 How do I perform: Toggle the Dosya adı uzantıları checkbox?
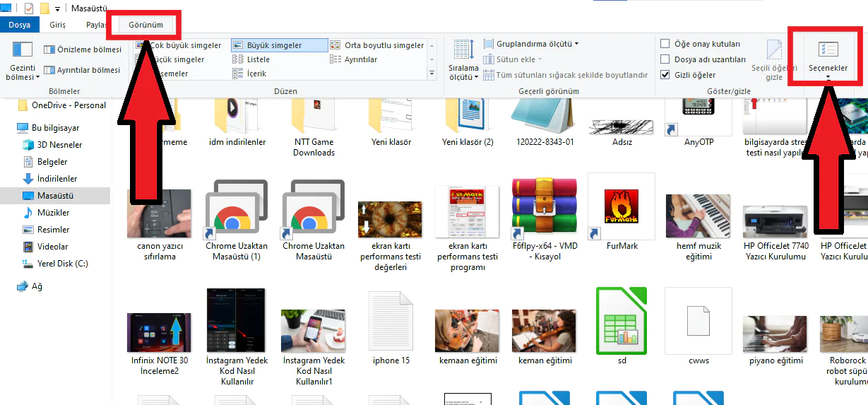pyautogui.click(x=665, y=60)
